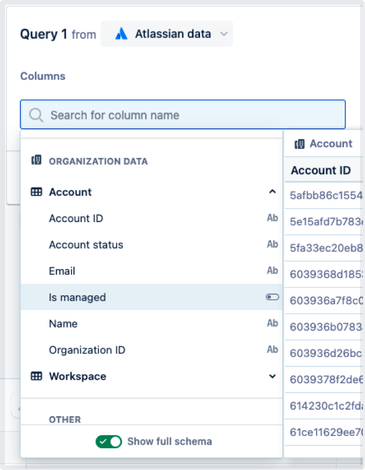This screenshot has width=365, height=470.
Task: Click the Account ID preview column header
Action: click(x=321, y=170)
